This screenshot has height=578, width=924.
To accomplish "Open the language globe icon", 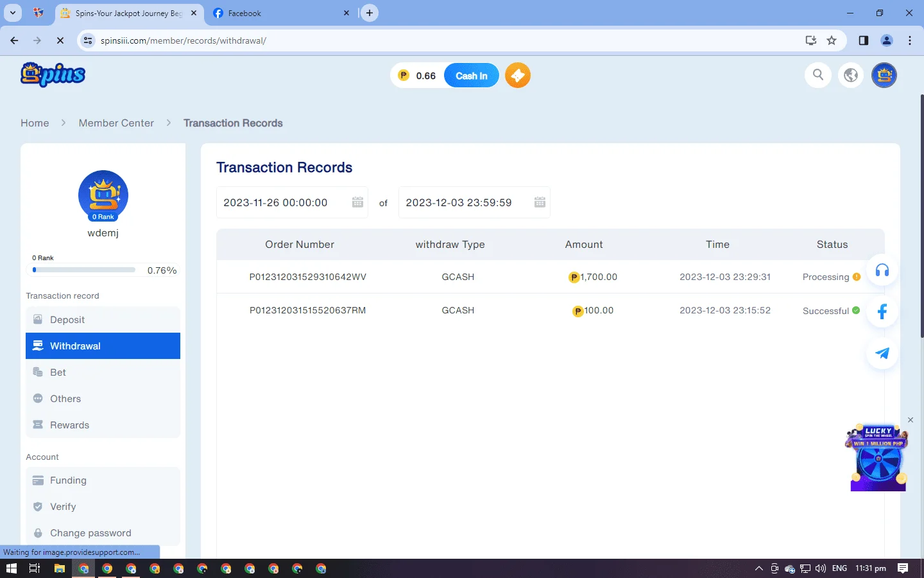I will (x=851, y=75).
